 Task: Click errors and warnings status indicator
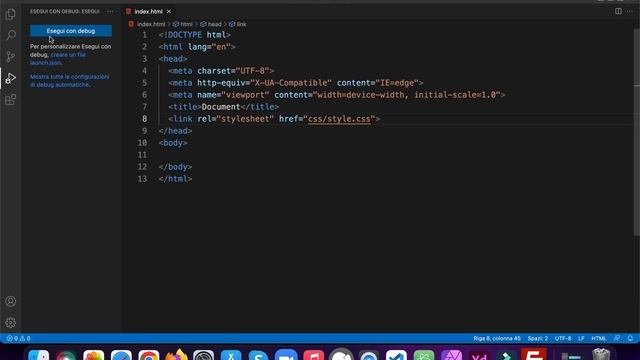pyautogui.click(x=19, y=338)
